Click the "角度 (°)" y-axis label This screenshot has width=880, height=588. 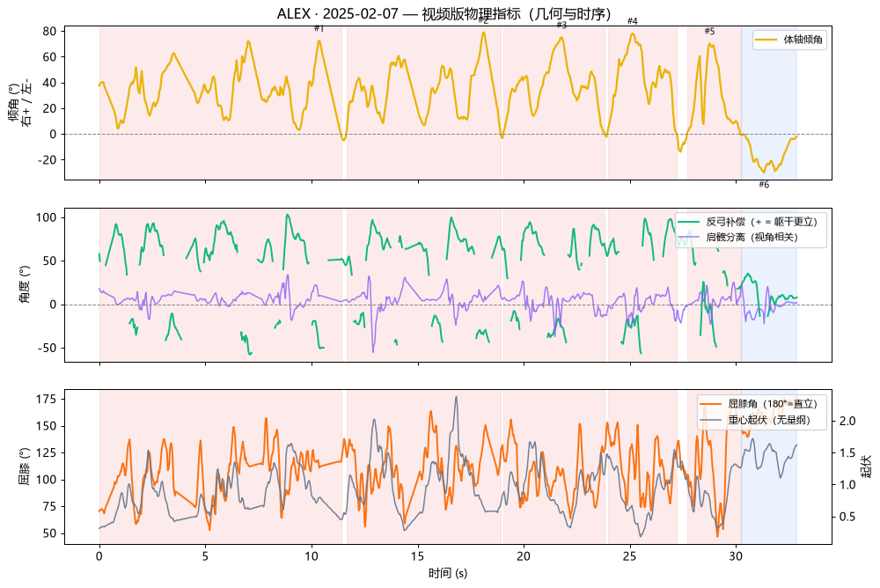point(24,284)
